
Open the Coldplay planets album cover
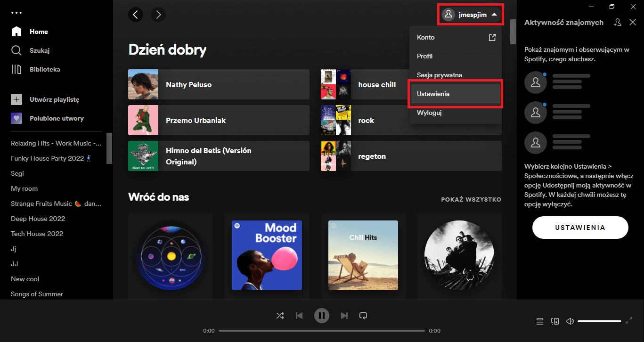[171, 255]
